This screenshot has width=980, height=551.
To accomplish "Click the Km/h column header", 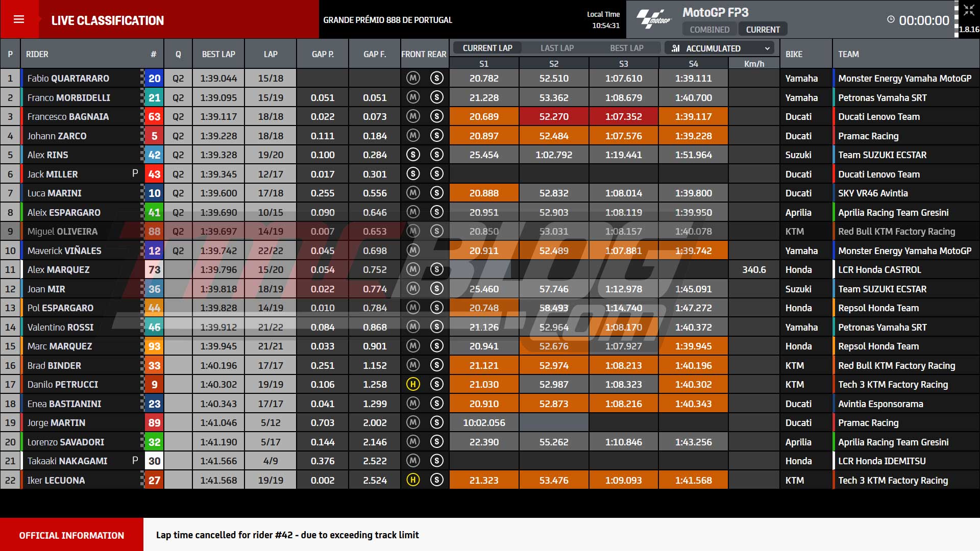I will tap(754, 64).
